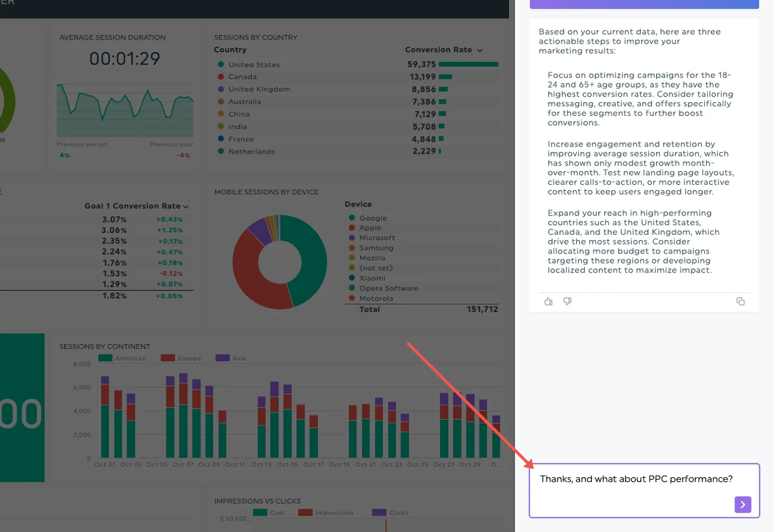Click the Device column header
This screenshot has width=774, height=532.
[358, 204]
